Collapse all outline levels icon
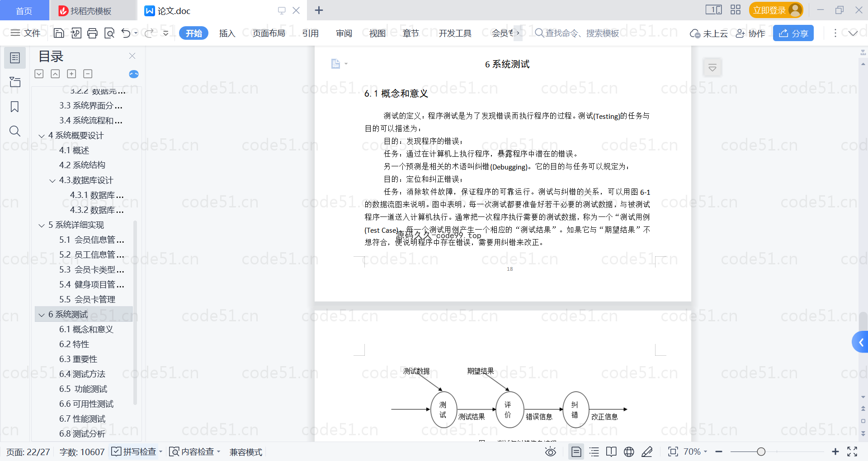The width and height of the screenshot is (868, 461). click(x=55, y=74)
